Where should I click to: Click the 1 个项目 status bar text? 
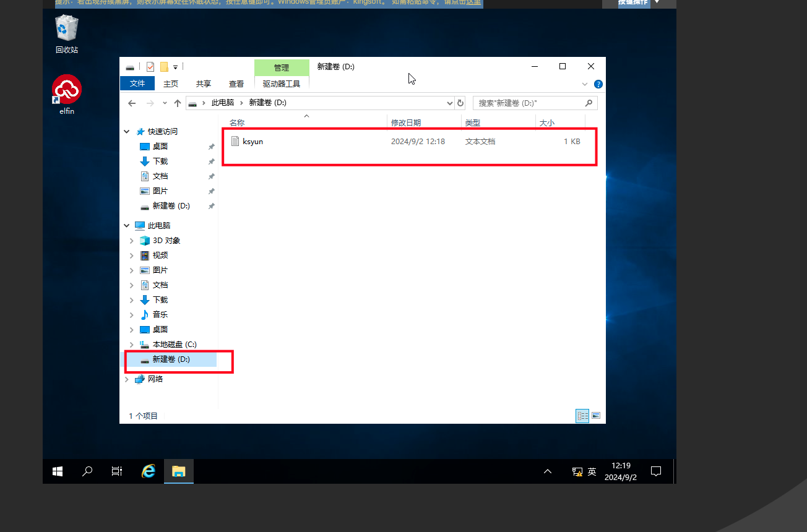pyautogui.click(x=143, y=416)
